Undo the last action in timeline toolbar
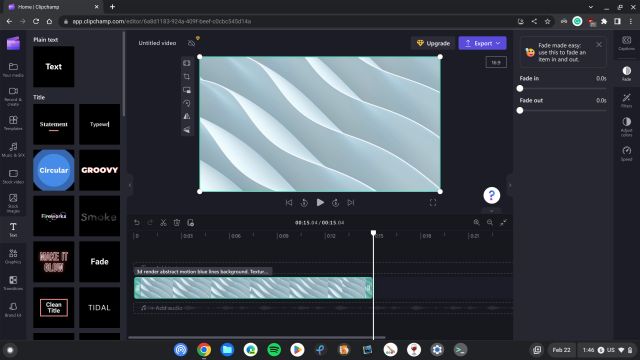The height and width of the screenshot is (360, 640). tap(137, 222)
